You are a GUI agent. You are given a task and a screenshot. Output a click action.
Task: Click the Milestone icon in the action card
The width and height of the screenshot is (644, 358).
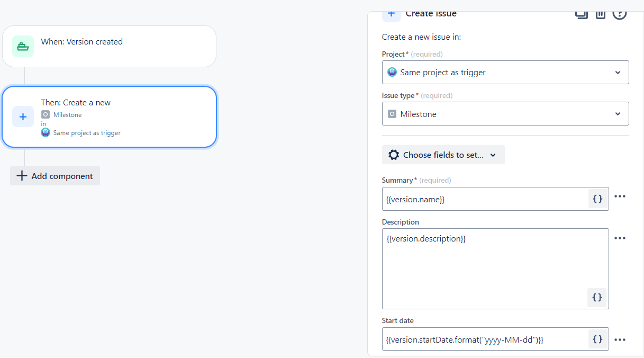coord(46,114)
